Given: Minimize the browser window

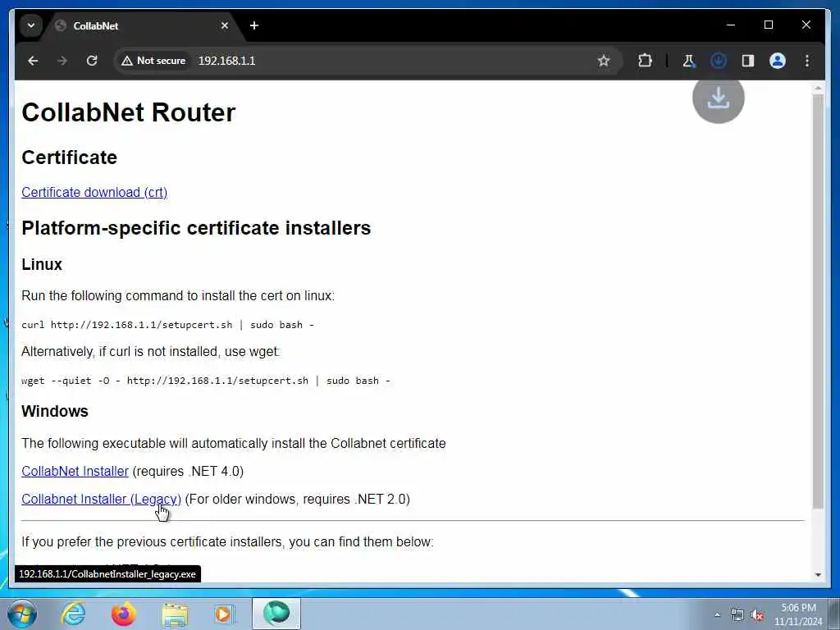Looking at the screenshot, I should pyautogui.click(x=731, y=25).
